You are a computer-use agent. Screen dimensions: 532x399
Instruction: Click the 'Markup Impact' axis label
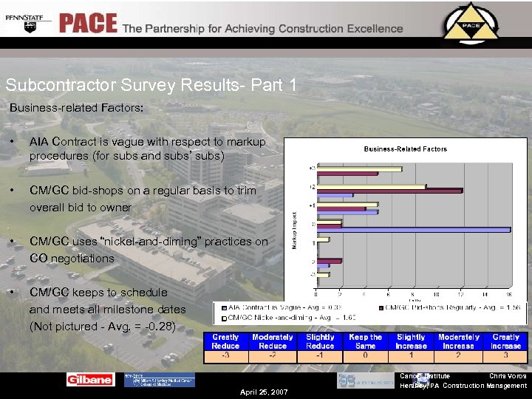click(x=295, y=231)
